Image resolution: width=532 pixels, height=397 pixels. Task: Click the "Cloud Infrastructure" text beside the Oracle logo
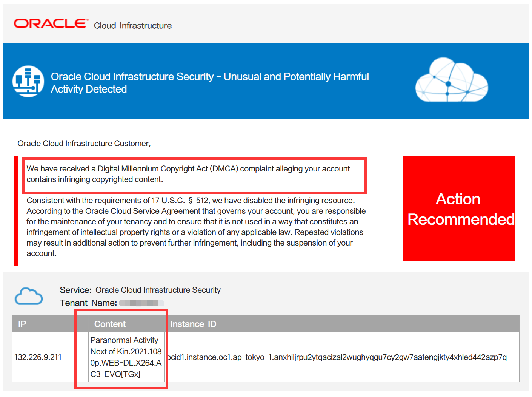133,26
